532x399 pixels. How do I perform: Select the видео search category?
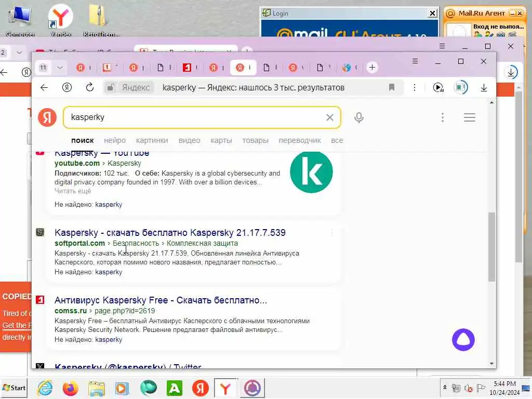(x=189, y=140)
